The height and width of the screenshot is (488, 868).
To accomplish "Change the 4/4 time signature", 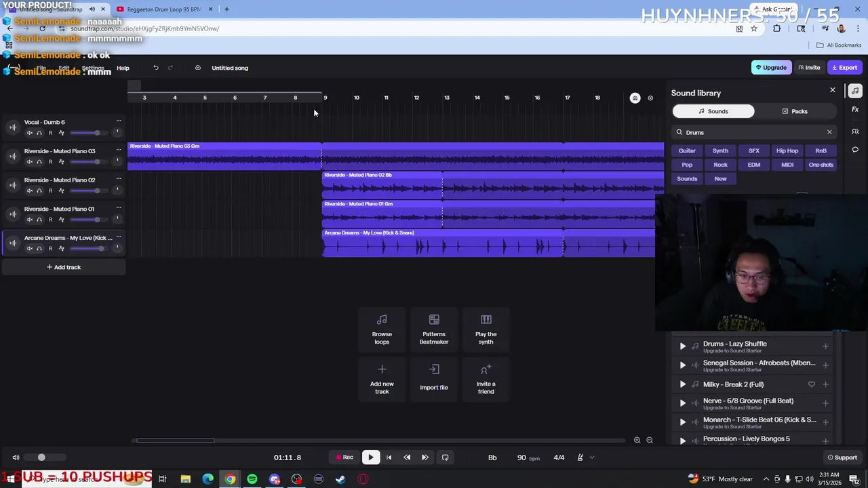I will tap(559, 457).
